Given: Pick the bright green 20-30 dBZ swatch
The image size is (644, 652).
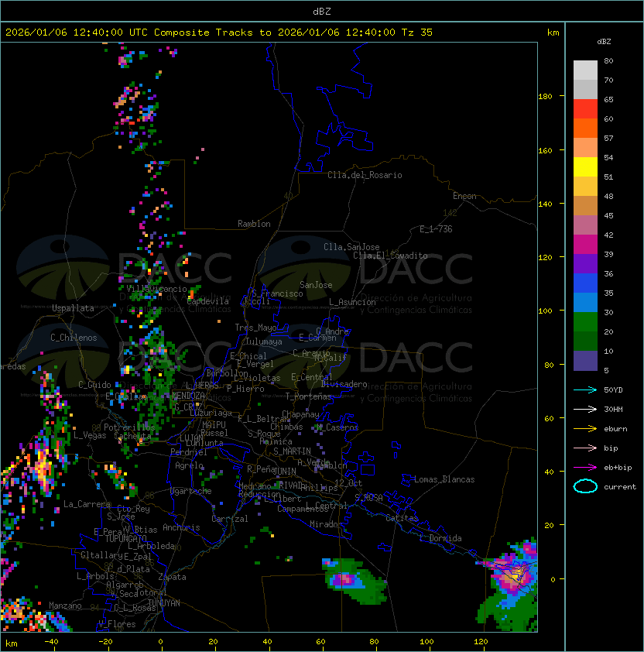Looking at the screenshot, I should (585, 322).
